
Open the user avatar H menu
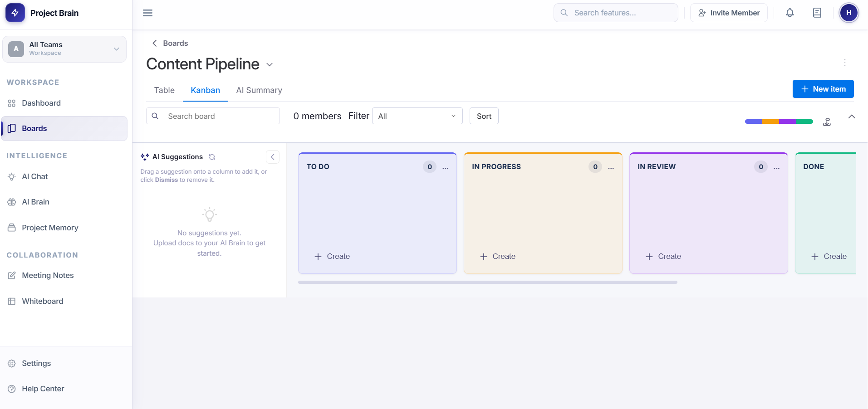pos(849,13)
